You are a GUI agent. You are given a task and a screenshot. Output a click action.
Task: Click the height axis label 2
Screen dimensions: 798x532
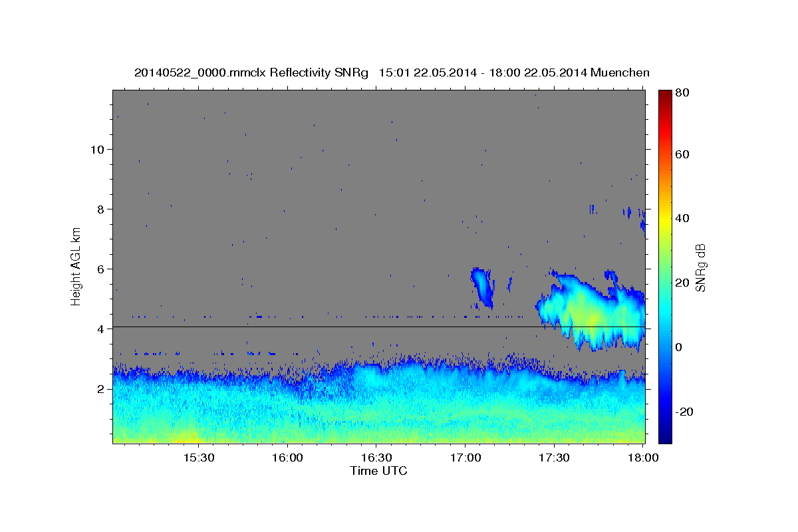pyautogui.click(x=101, y=388)
